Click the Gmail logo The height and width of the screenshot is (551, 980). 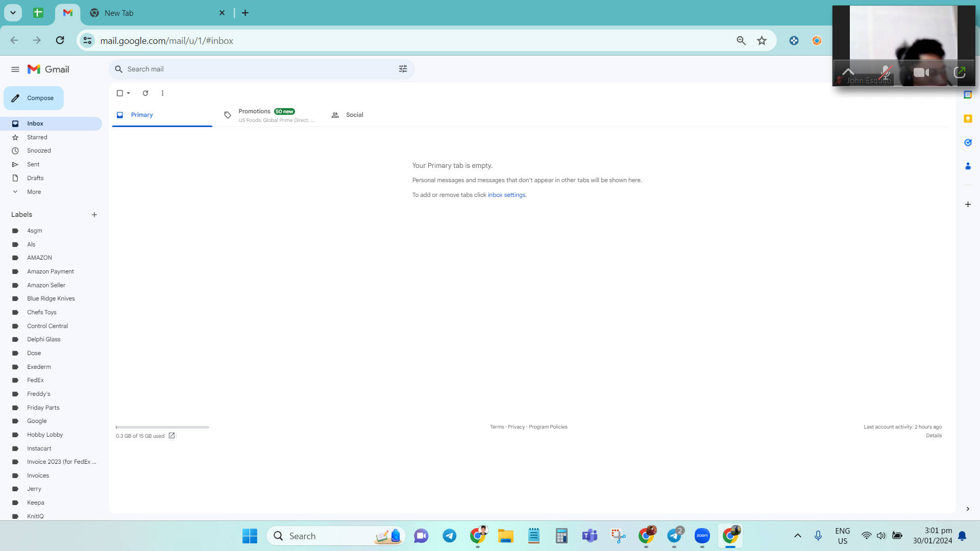click(48, 69)
